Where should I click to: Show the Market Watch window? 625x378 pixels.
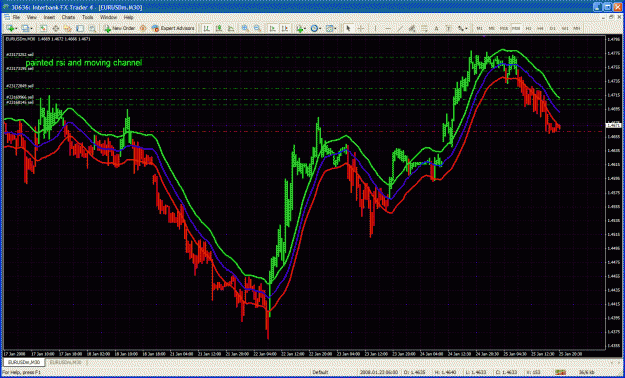pos(43,28)
